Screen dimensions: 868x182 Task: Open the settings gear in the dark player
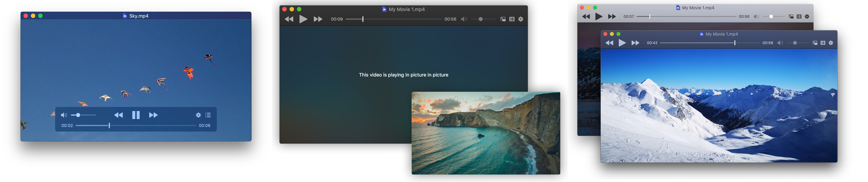tap(521, 19)
